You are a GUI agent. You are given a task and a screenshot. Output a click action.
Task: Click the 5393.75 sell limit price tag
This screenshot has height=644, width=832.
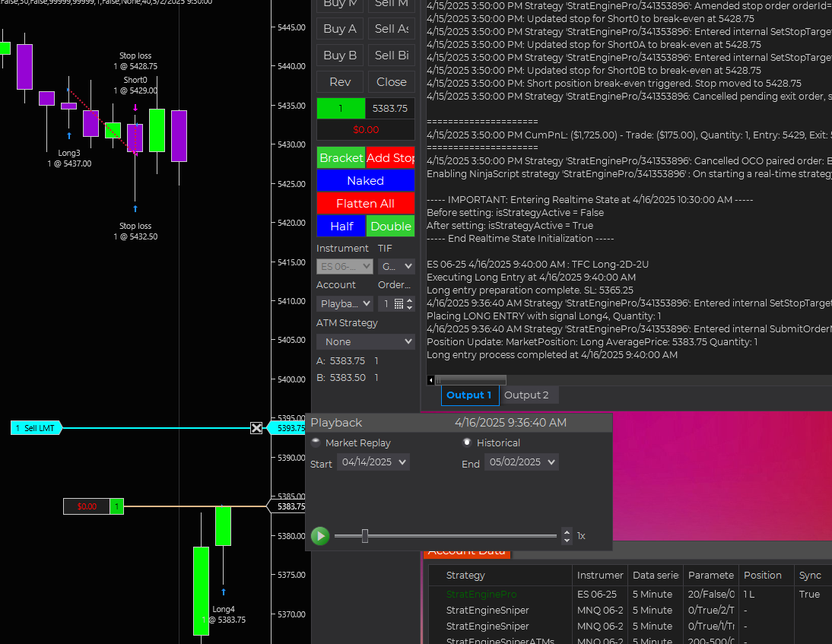coord(287,428)
